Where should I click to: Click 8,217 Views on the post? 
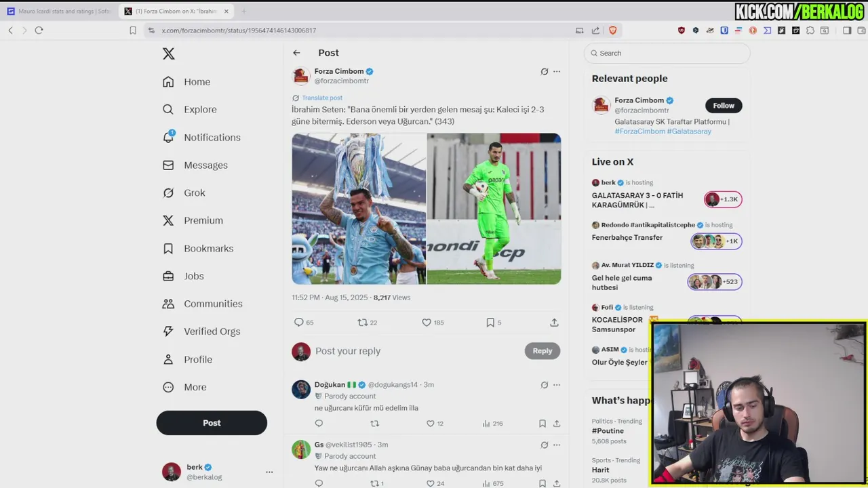point(392,298)
